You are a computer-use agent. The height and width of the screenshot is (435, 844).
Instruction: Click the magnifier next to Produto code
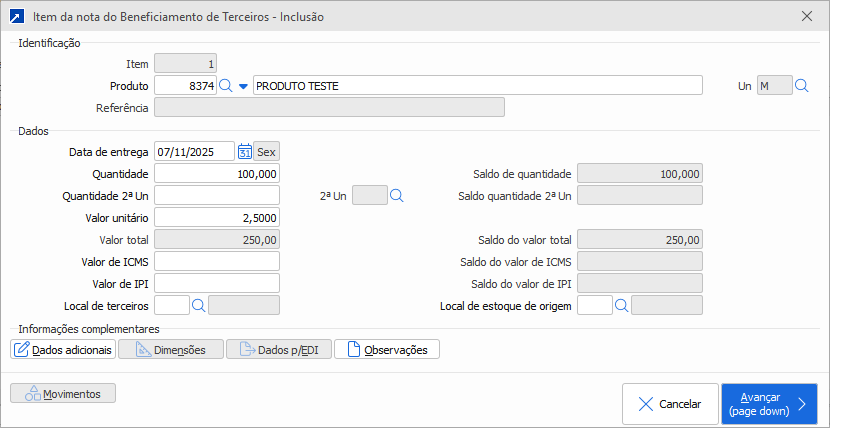point(225,86)
